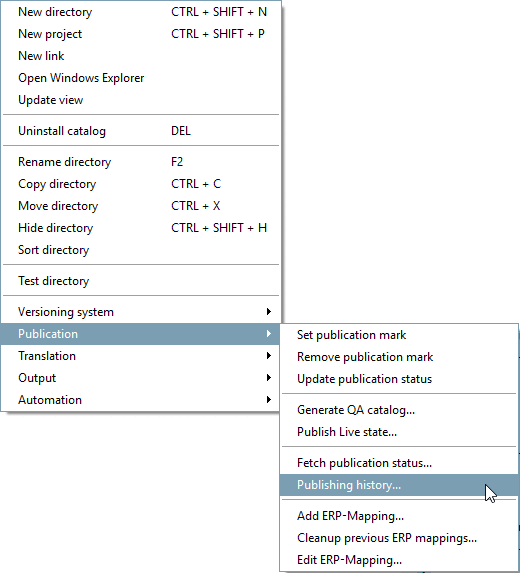The height and width of the screenshot is (573, 520).
Task: Expand the Translation submenu
Action: 141,356
